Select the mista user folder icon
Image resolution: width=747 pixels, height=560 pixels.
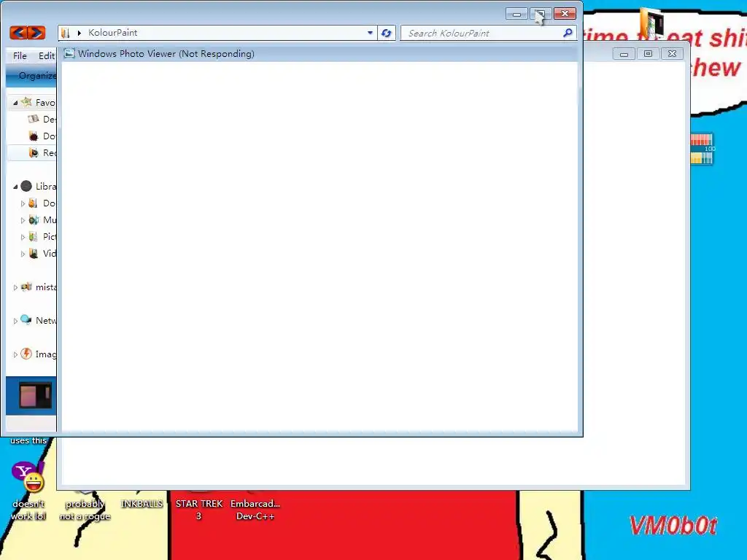(x=26, y=287)
